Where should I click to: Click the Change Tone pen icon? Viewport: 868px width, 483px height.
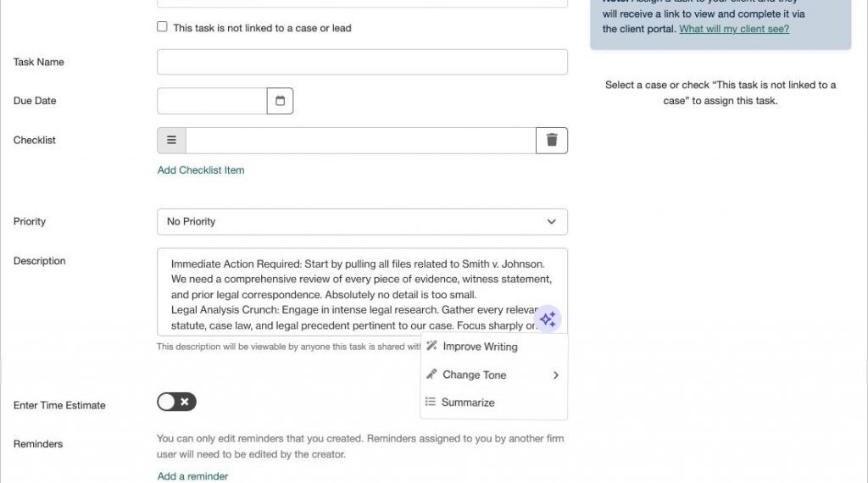click(431, 374)
